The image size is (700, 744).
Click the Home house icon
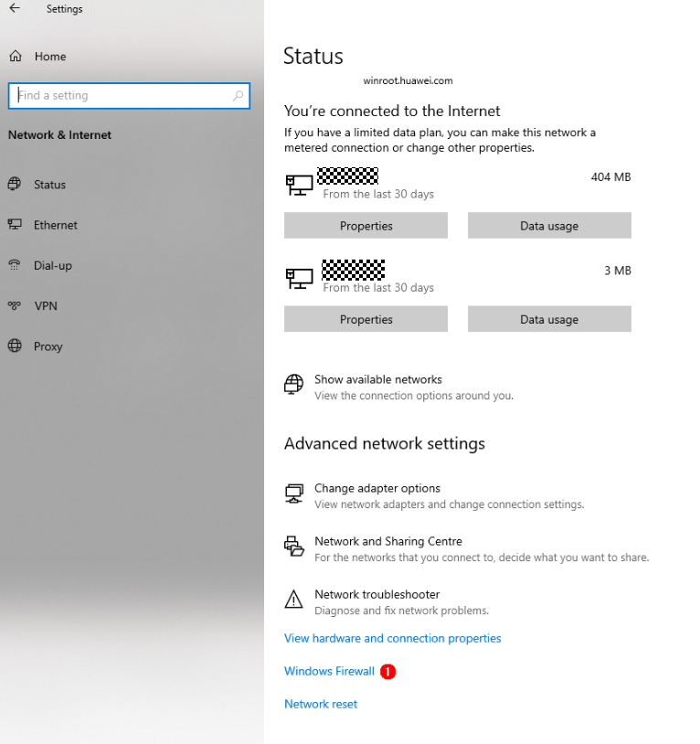point(16,57)
